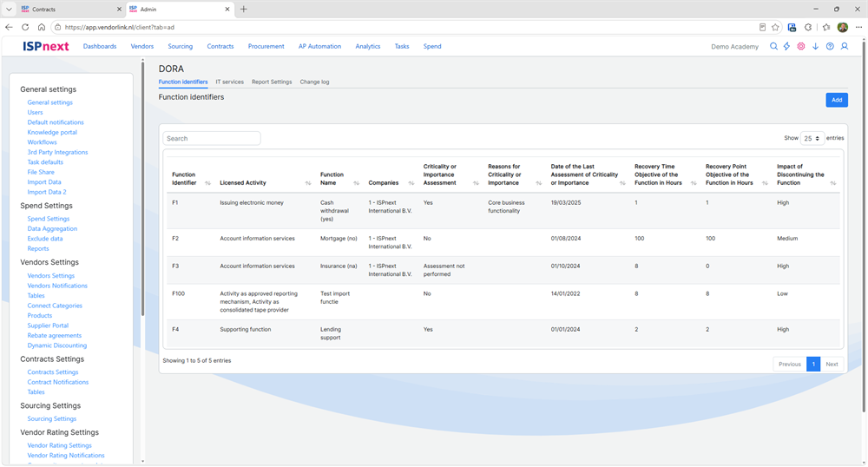Image resolution: width=868 pixels, height=467 pixels.
Task: Open the user account icon in header
Action: click(x=845, y=47)
